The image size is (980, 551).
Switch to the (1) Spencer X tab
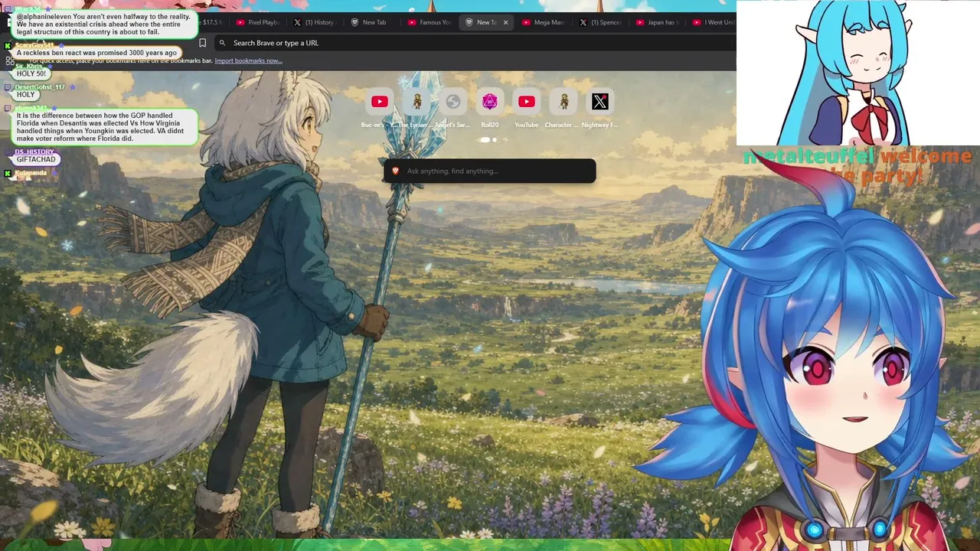600,22
